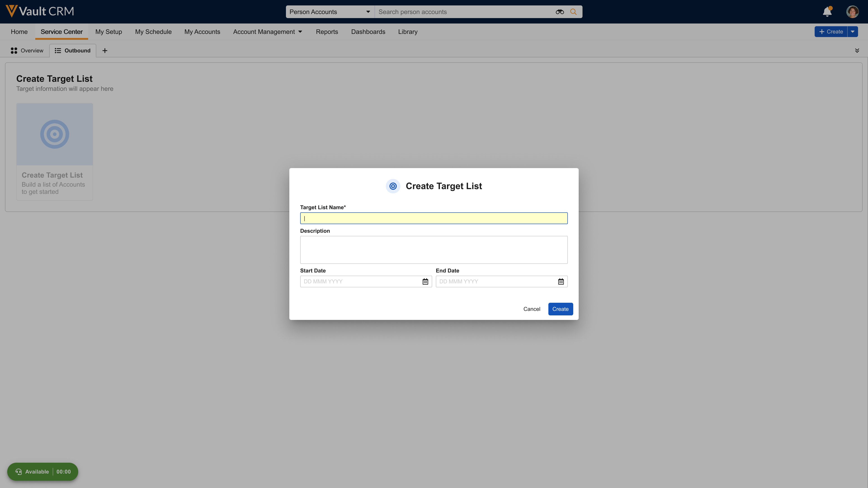This screenshot has height=488, width=868.
Task: Click the Available headset status indicator
Action: point(32,472)
